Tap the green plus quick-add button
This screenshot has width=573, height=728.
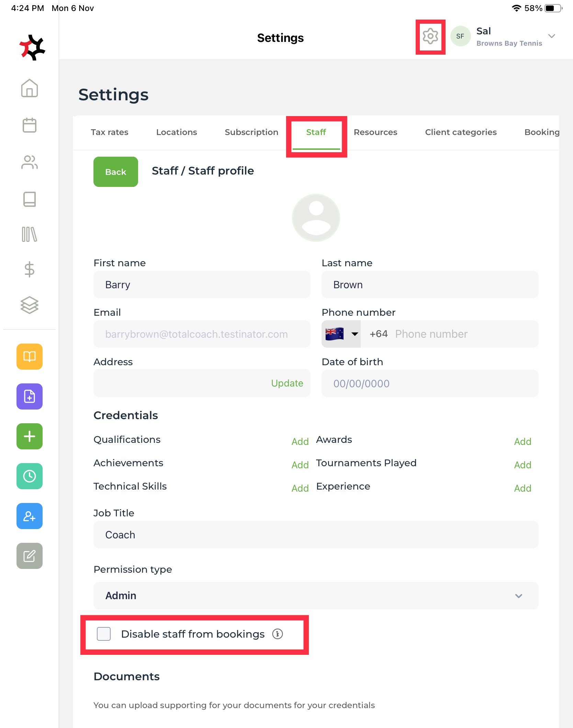(x=30, y=436)
